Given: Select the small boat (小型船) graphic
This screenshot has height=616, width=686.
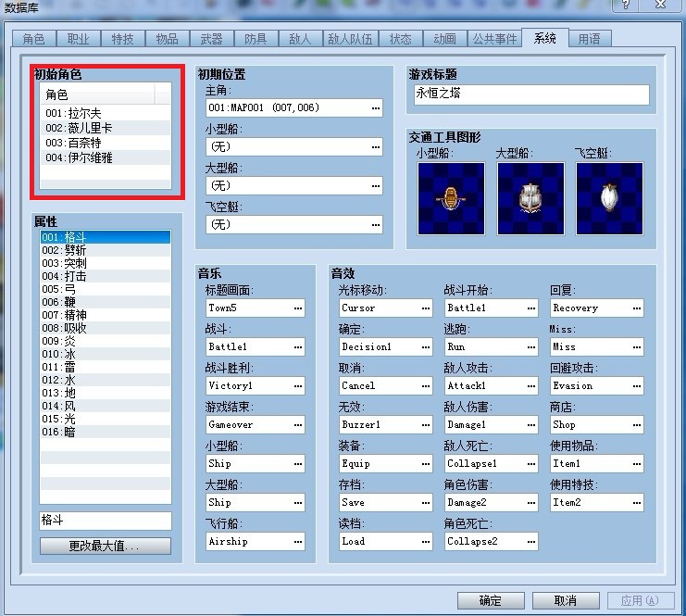Looking at the screenshot, I should 451,199.
